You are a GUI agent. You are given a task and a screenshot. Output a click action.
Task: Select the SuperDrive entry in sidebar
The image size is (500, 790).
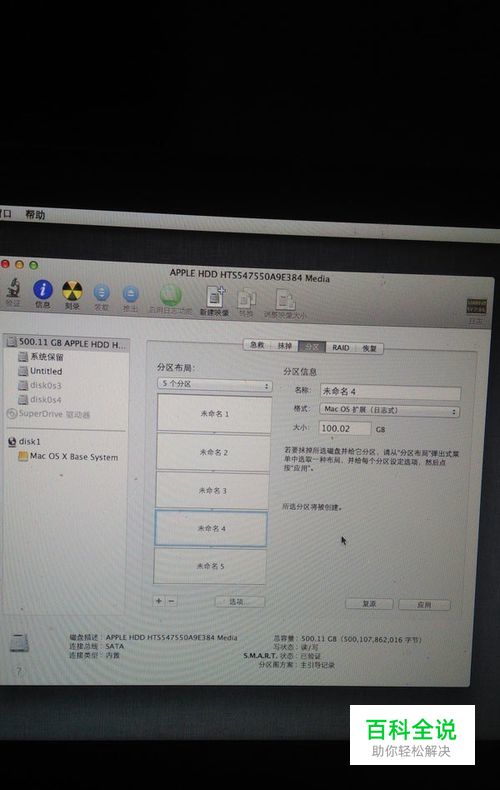click(48, 414)
